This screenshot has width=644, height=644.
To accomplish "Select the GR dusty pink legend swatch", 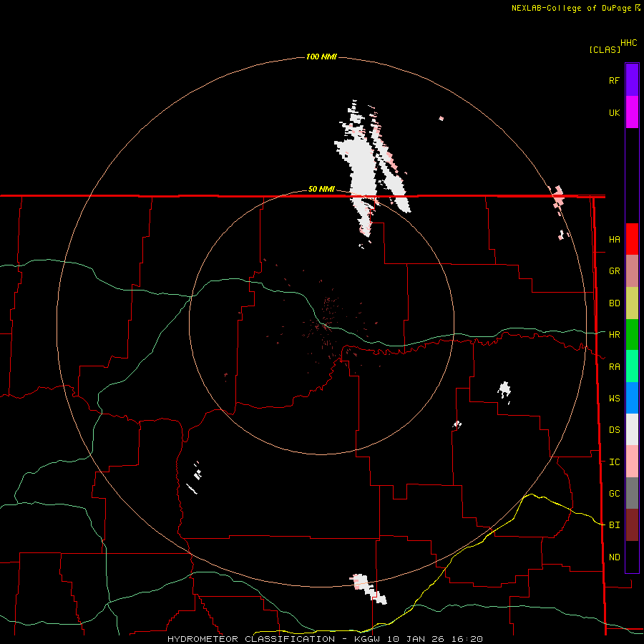I will [632, 271].
